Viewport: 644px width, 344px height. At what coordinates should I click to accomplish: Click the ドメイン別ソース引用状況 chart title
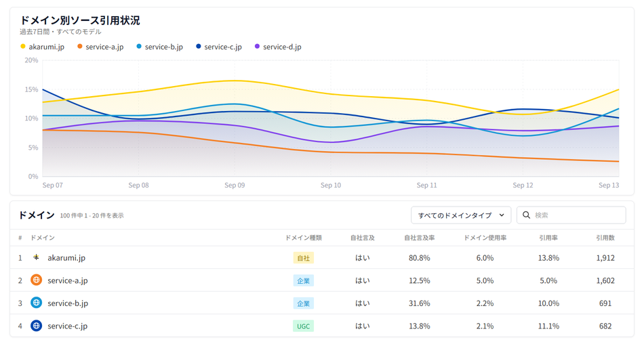80,20
